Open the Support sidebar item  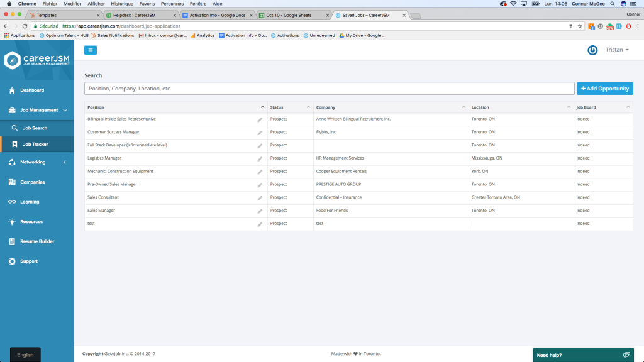[x=29, y=261]
